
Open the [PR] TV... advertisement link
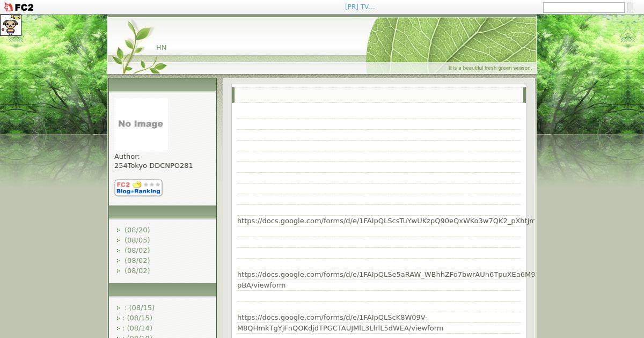coord(360,7)
